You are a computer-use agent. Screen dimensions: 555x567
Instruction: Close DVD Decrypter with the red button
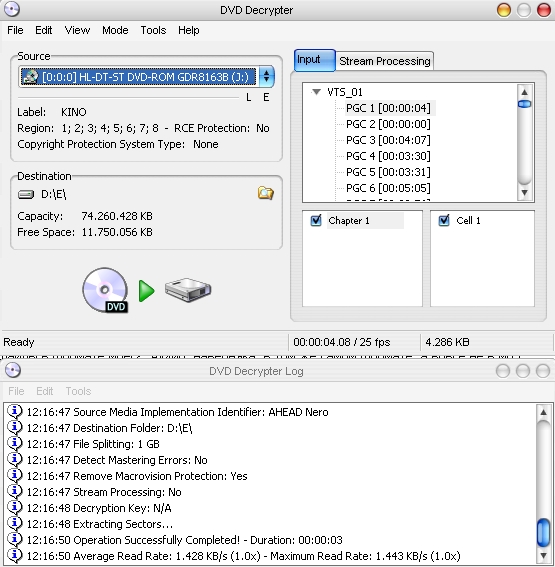(543, 10)
